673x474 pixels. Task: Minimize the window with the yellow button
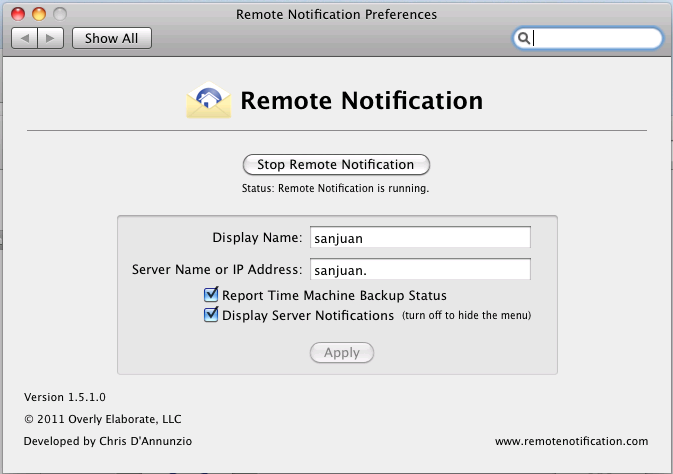click(39, 14)
